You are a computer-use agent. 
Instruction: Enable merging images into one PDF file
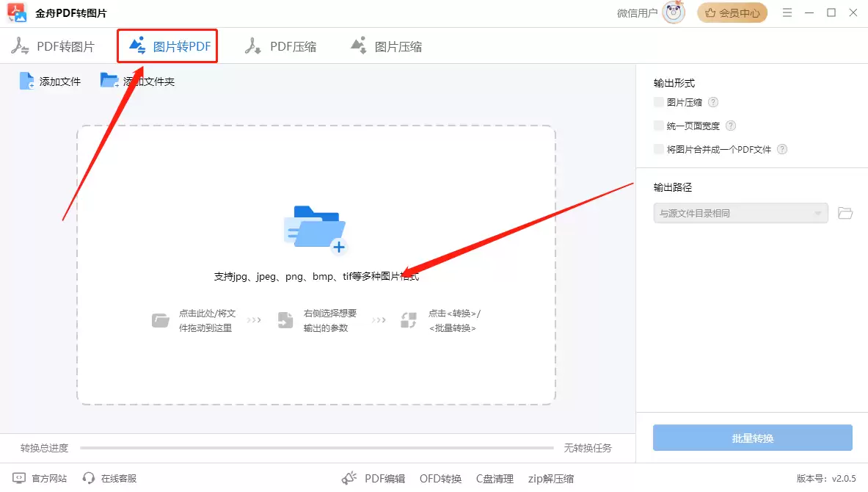[x=657, y=149]
